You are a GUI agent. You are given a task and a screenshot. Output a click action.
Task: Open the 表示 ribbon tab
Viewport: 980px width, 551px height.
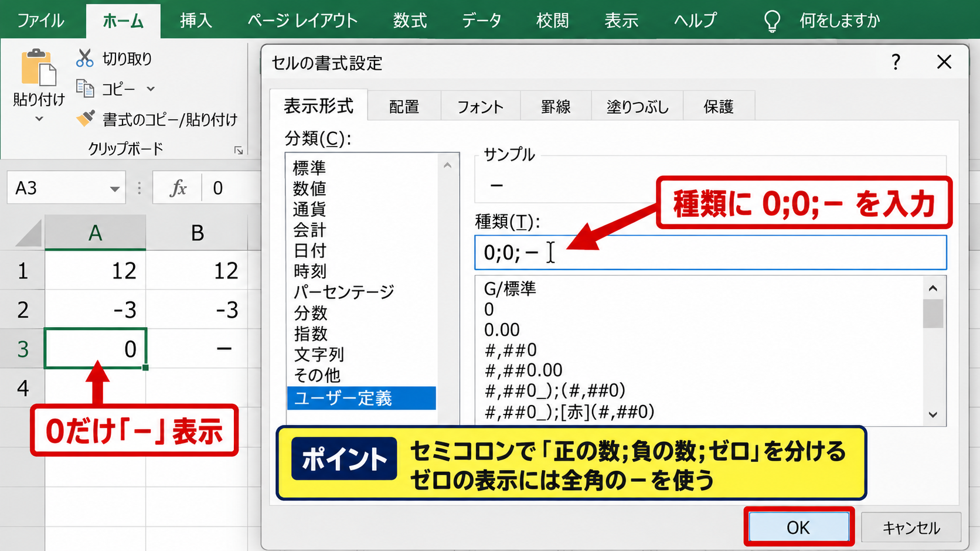[x=621, y=21]
